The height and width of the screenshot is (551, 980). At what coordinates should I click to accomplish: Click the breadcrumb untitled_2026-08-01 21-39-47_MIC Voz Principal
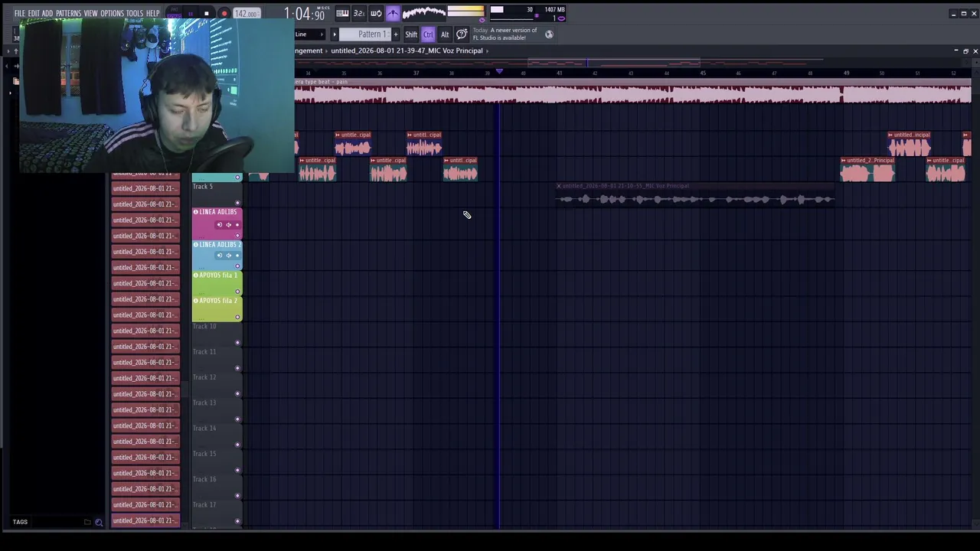click(407, 51)
